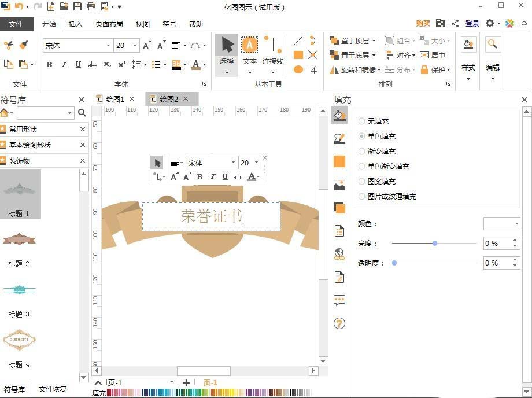The image size is (532, 398).
Task: Click the picture insert icon in right sidebar
Action: coord(339,185)
